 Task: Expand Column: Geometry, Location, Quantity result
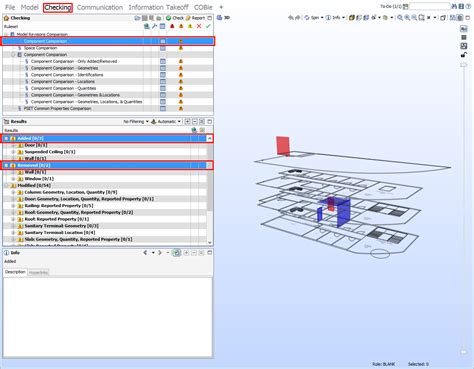pos(13,192)
